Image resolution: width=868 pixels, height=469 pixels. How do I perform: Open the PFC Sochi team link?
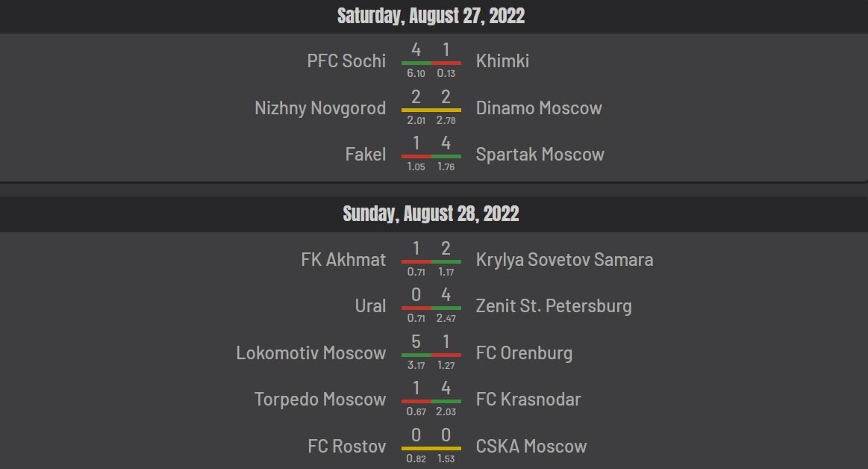tap(346, 61)
